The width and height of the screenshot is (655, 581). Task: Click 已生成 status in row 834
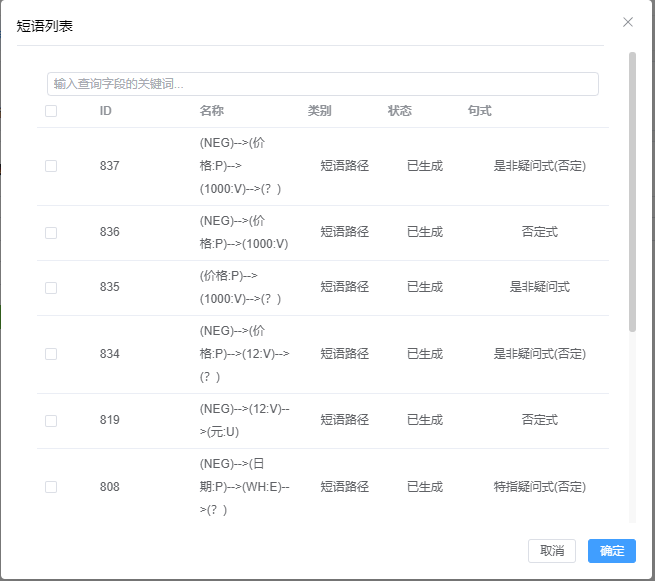coord(425,354)
